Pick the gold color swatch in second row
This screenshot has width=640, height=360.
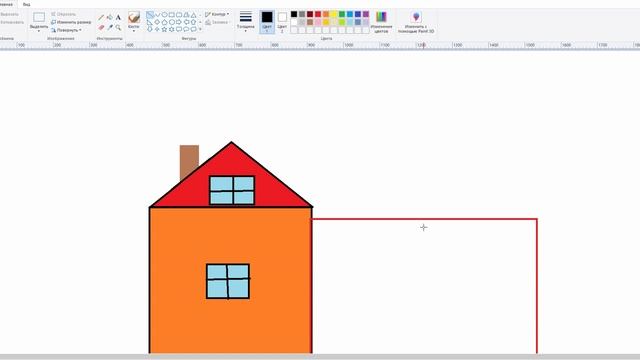(326, 22)
